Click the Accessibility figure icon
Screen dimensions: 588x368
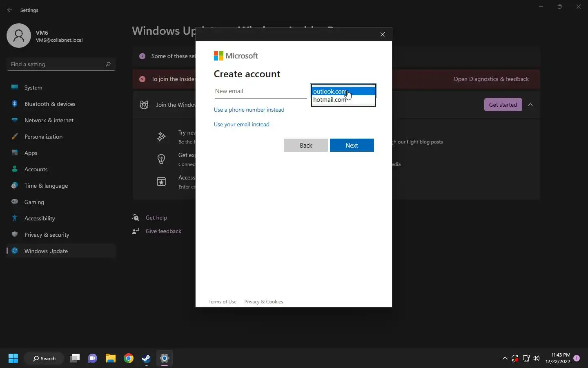coord(15,218)
